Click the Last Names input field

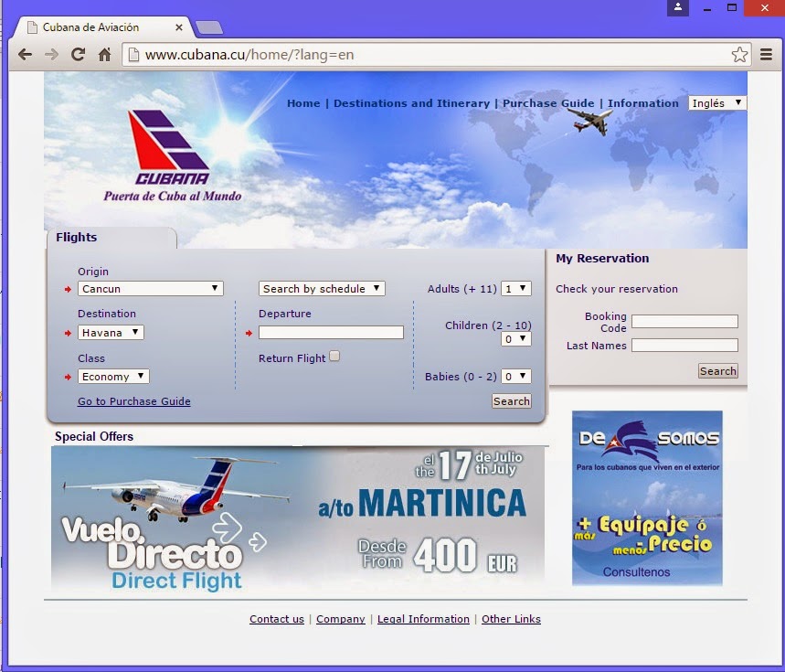[684, 345]
